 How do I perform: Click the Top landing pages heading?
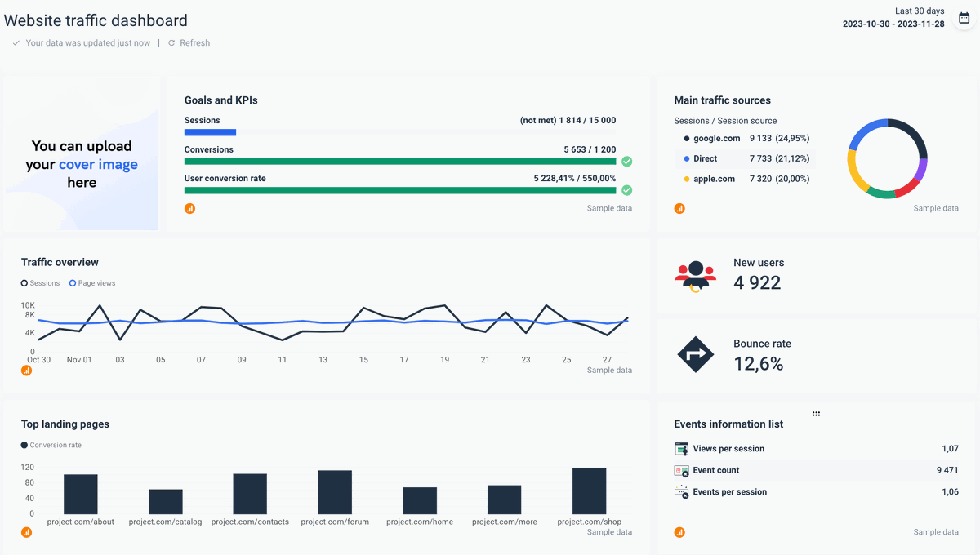(x=65, y=424)
